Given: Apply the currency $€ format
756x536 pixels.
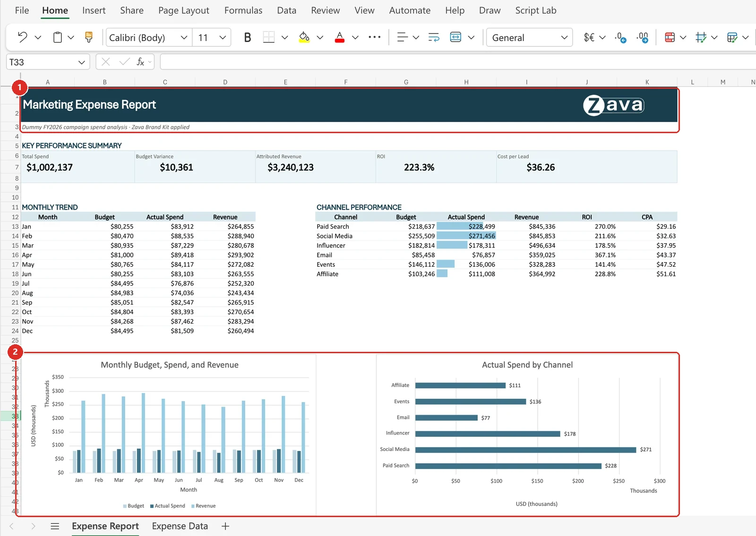Looking at the screenshot, I should [x=589, y=37].
